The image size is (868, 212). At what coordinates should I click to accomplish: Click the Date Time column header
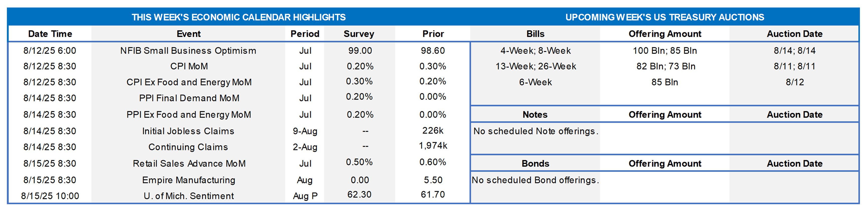(x=50, y=34)
